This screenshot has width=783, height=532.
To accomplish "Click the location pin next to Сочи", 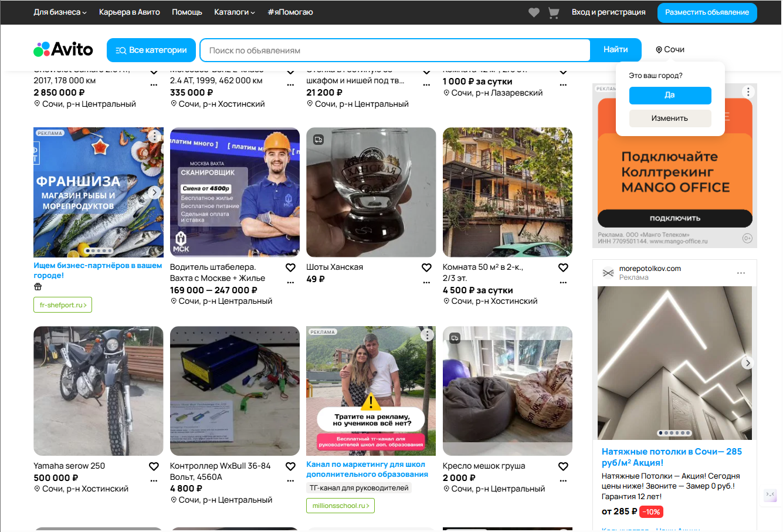I will pos(659,50).
